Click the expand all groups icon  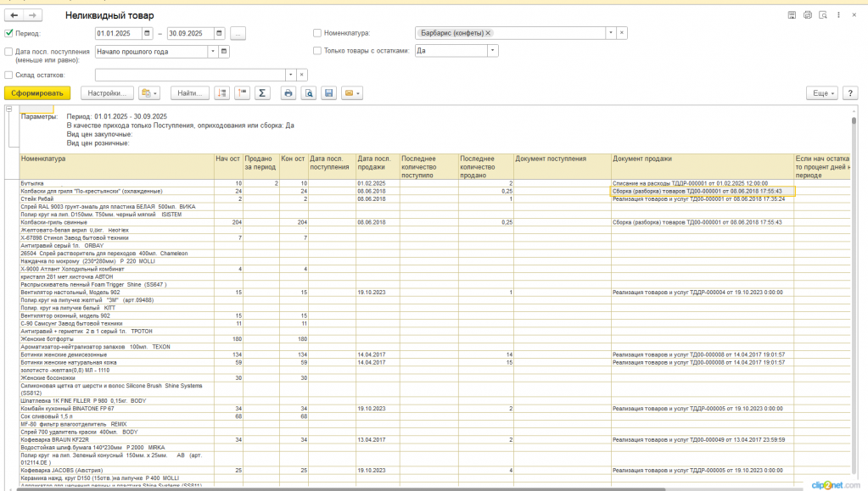[222, 93]
